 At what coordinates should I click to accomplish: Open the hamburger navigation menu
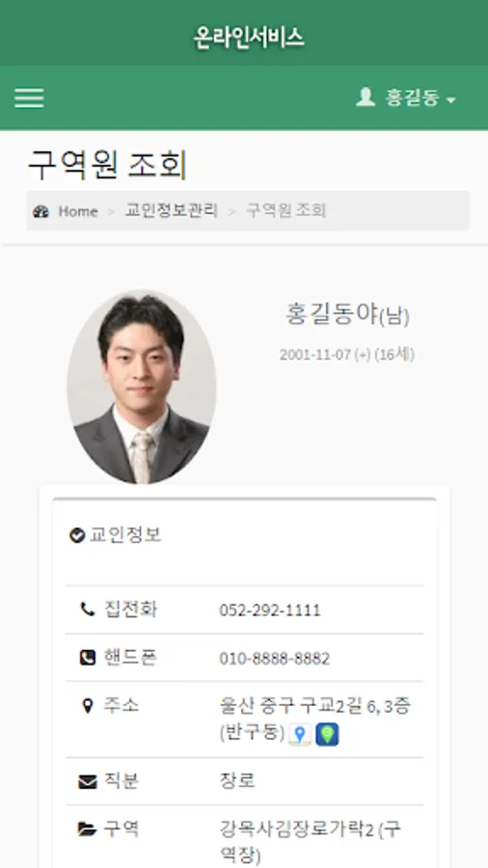pos(29,98)
